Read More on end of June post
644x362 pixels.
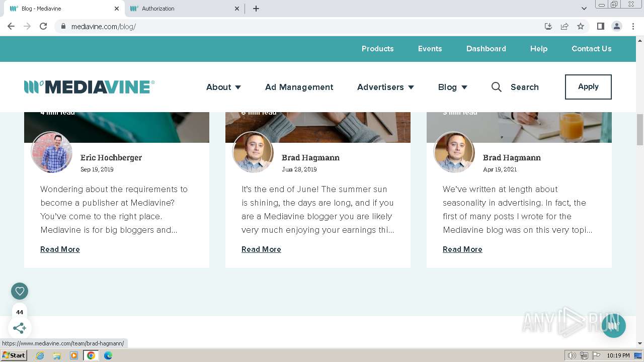coord(261,249)
